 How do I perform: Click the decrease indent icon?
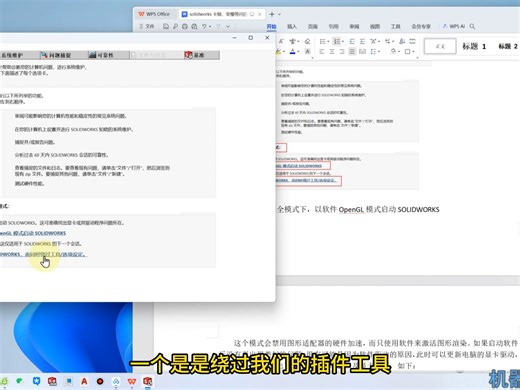[x=352, y=41]
